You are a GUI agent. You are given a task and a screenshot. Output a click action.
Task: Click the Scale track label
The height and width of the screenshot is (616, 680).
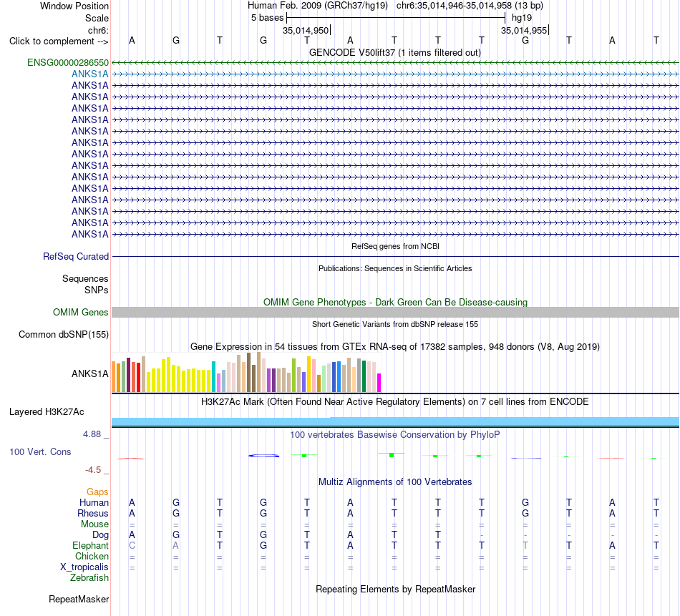[x=97, y=18]
